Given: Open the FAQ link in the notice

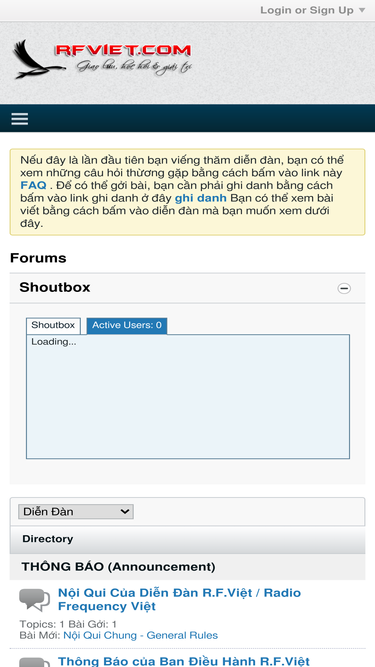Looking at the screenshot, I should point(33,185).
